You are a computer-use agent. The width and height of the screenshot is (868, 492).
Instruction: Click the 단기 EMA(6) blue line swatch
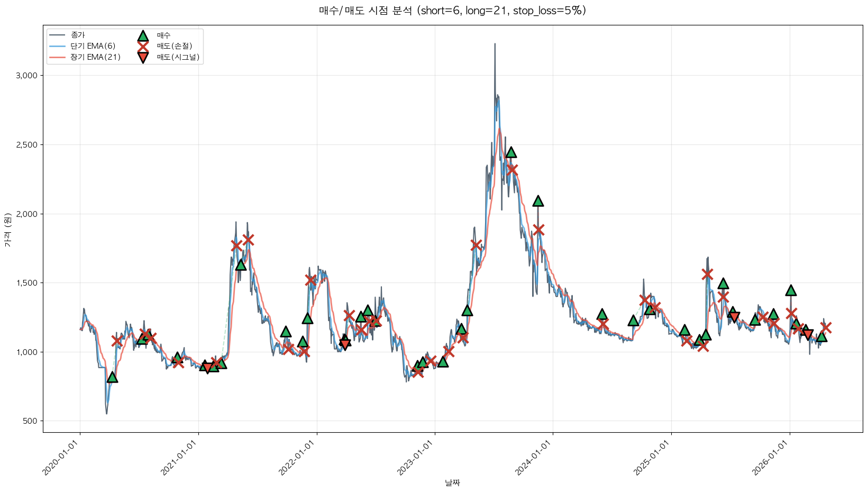(57, 46)
